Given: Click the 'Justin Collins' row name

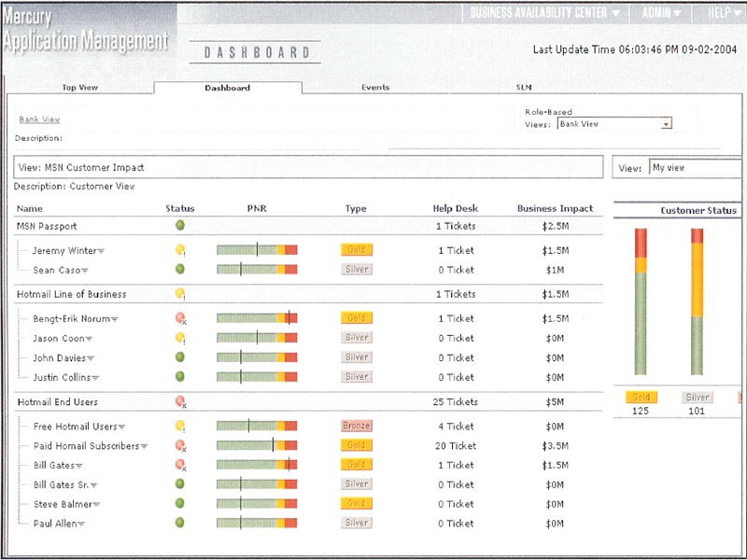Looking at the screenshot, I should point(62,378).
